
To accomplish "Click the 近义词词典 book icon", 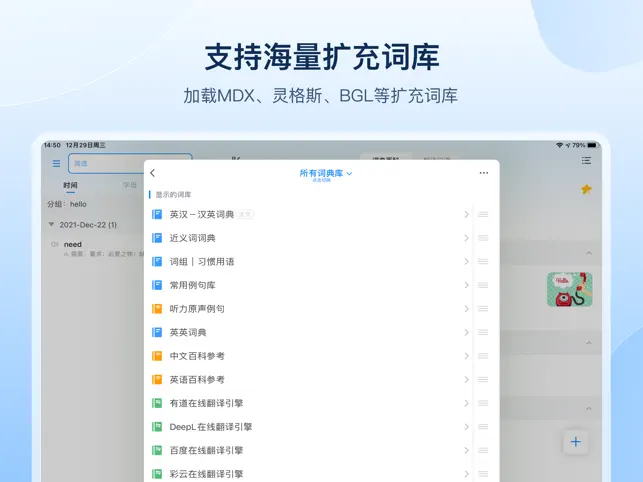I will click(157, 238).
